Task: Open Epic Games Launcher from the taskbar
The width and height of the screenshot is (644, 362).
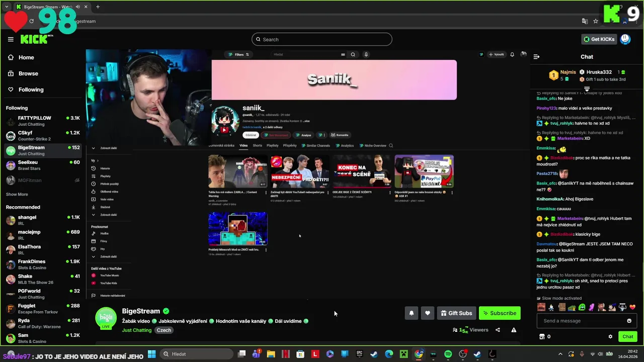Action: point(359,354)
